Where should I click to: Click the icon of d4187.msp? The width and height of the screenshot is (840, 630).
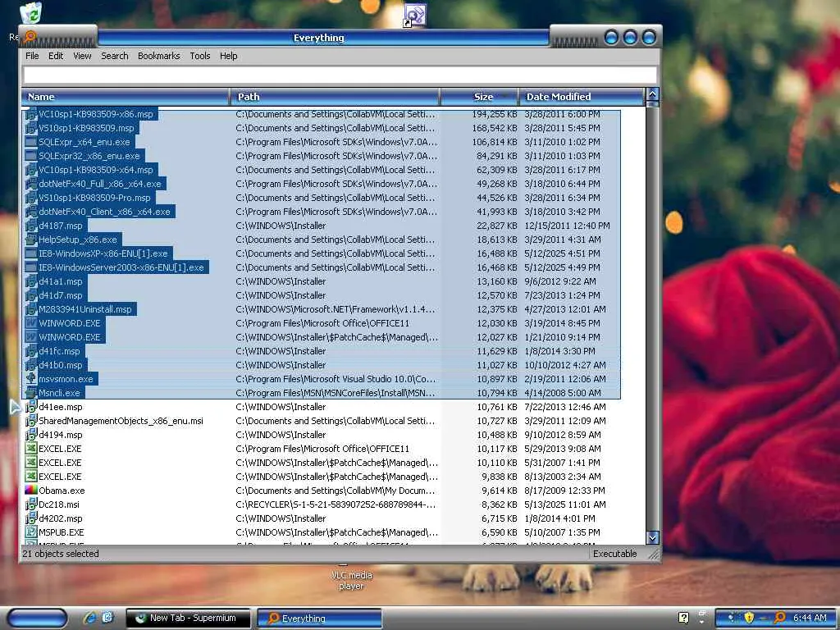click(31, 226)
